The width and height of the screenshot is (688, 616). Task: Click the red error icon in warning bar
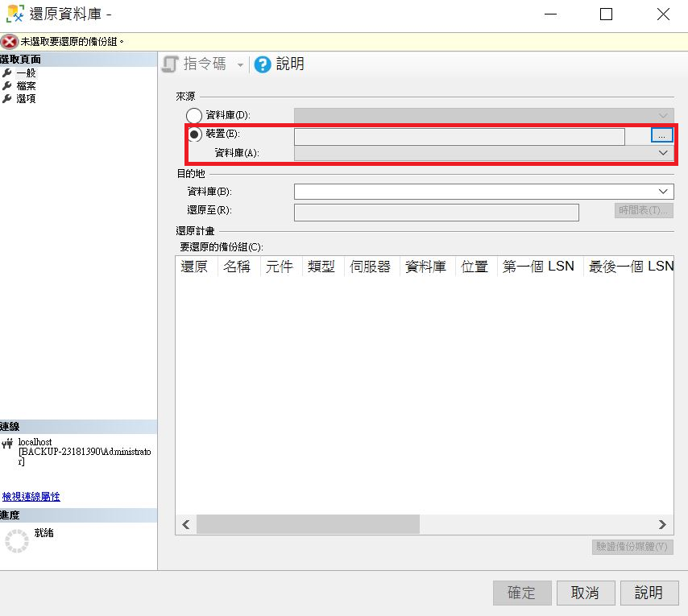(x=9, y=42)
